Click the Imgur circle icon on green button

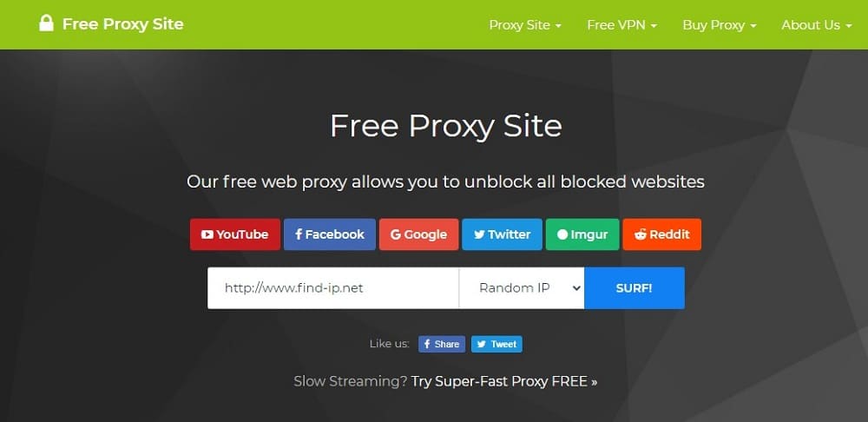(562, 234)
